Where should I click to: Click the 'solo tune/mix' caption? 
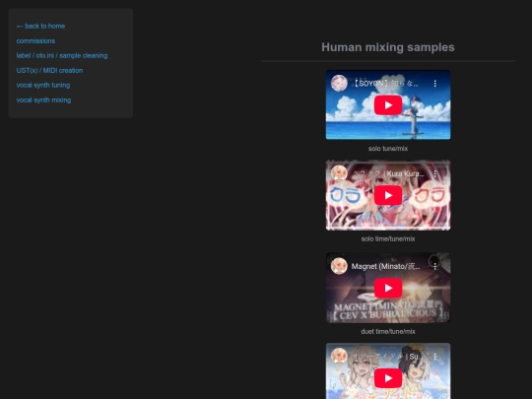coord(388,149)
